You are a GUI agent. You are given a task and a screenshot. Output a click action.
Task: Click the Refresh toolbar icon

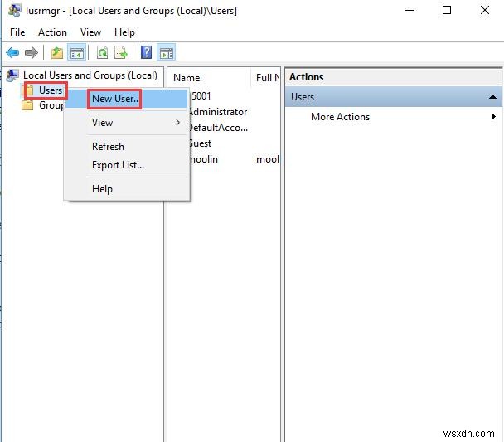pyautogui.click(x=102, y=53)
